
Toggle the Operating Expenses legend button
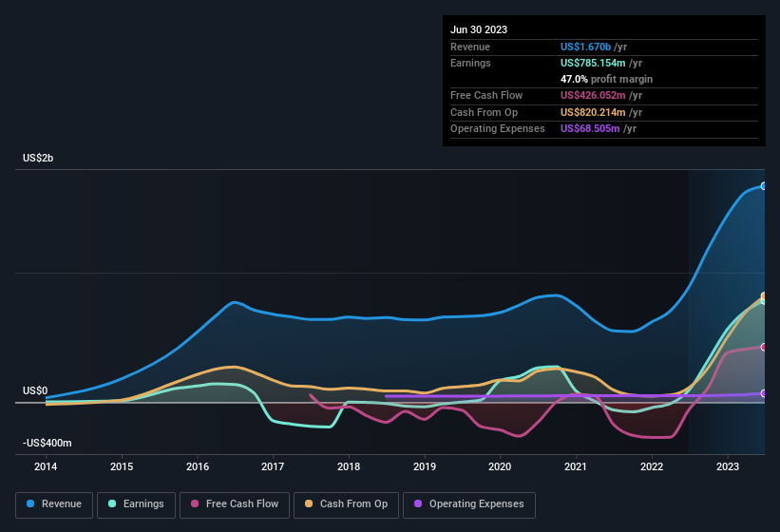pos(468,503)
